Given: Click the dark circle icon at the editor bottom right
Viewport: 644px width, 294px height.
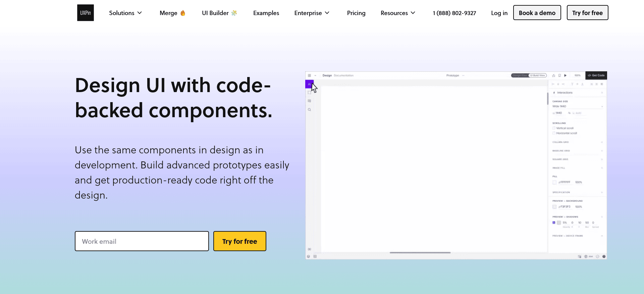Looking at the screenshot, I should tap(604, 256).
